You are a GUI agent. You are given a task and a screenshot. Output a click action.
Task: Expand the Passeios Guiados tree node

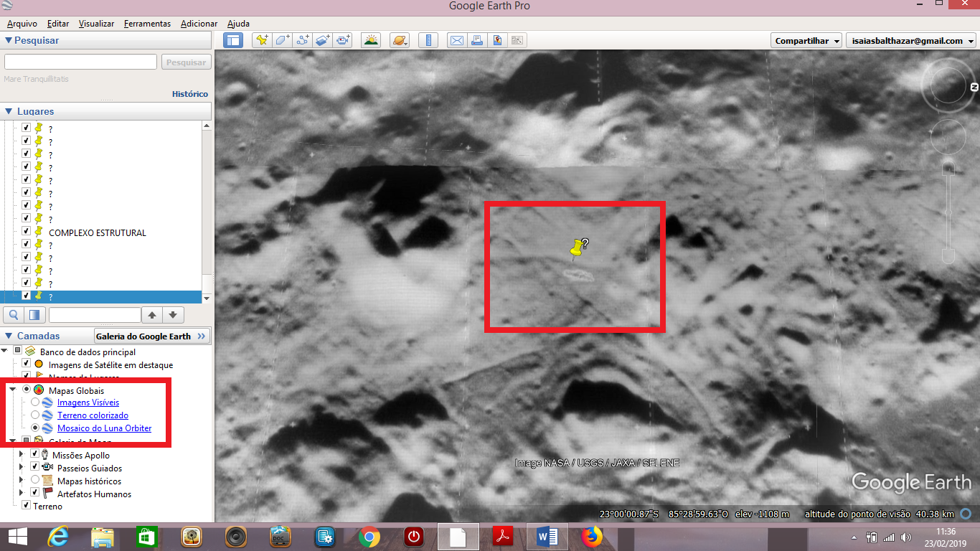pos(22,468)
